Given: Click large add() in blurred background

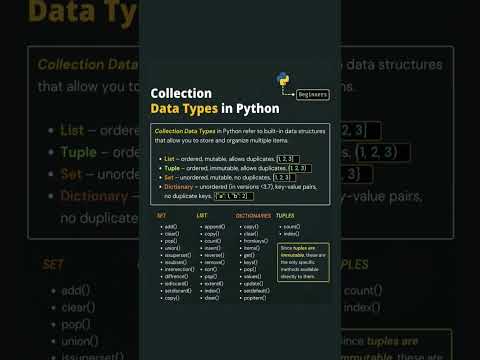Looking at the screenshot, I should coord(76,291).
